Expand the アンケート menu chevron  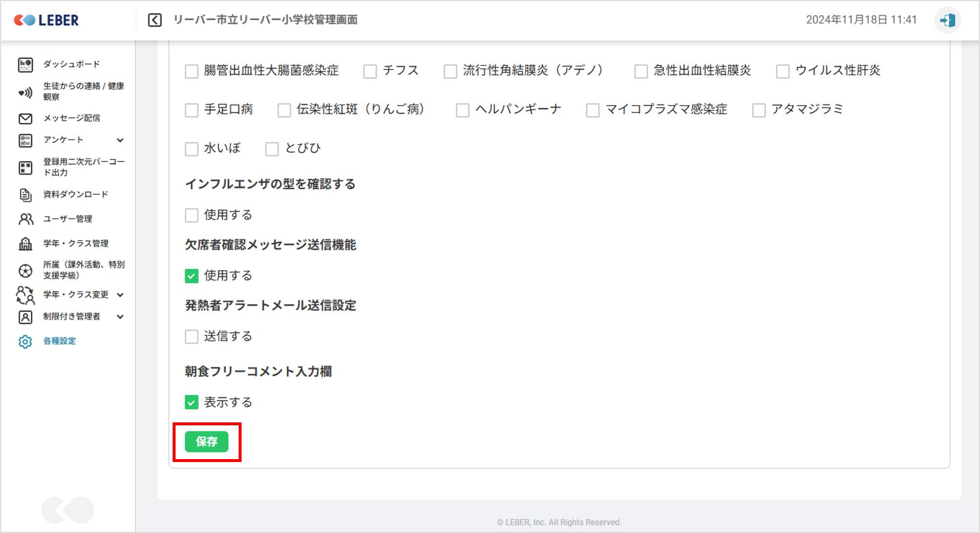coord(120,140)
